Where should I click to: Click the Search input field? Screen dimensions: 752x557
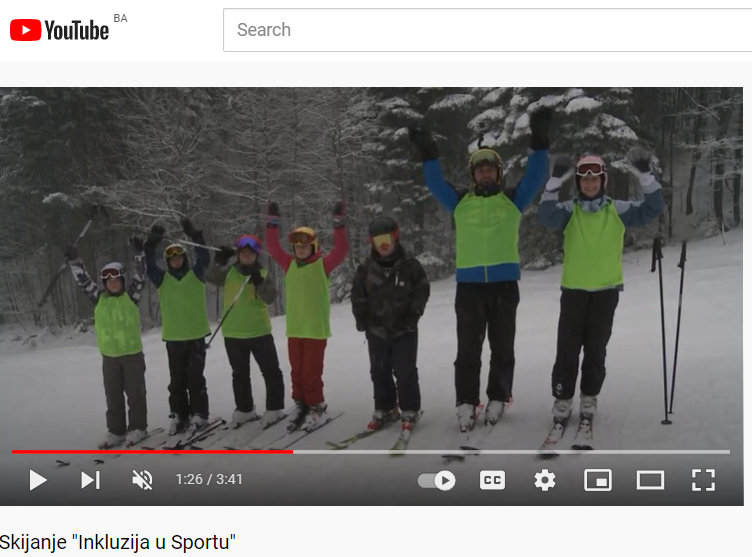[487, 30]
